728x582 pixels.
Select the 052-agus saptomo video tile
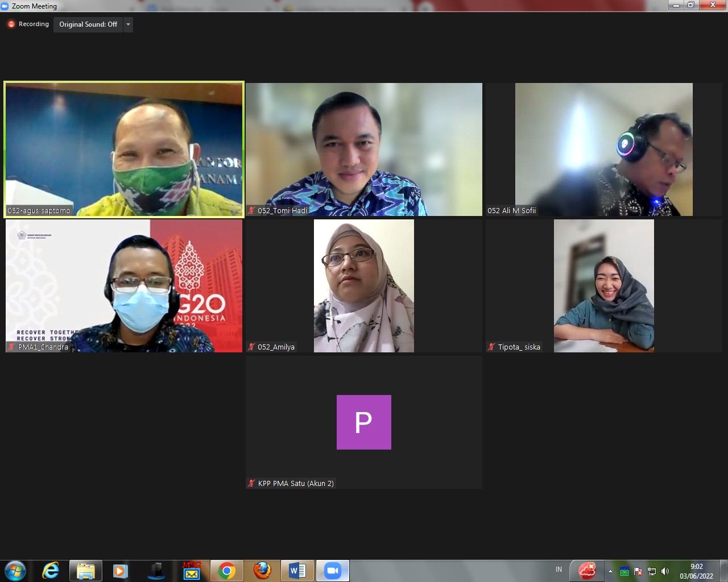[x=124, y=149]
